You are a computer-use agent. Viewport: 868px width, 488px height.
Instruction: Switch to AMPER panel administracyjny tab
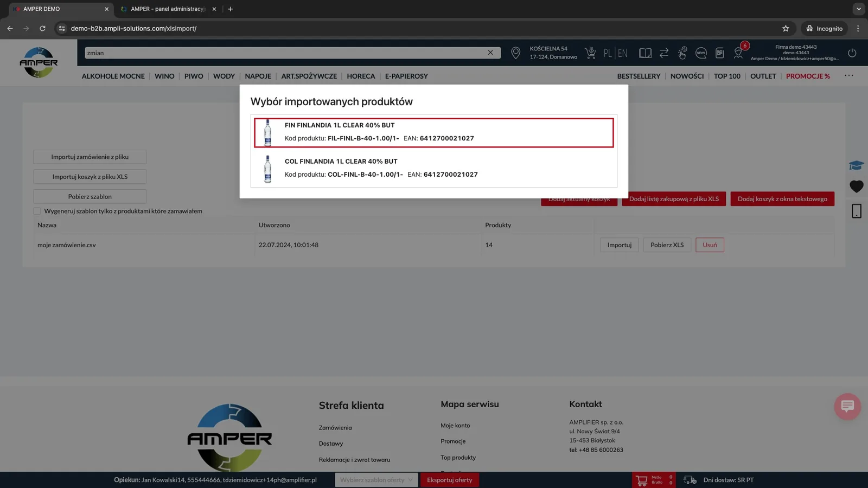click(x=168, y=9)
